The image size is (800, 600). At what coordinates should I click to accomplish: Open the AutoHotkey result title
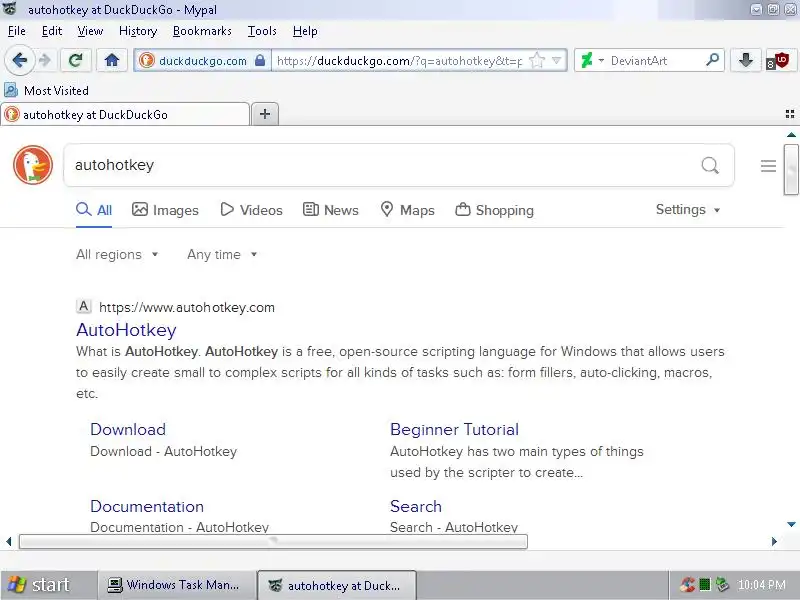(126, 330)
